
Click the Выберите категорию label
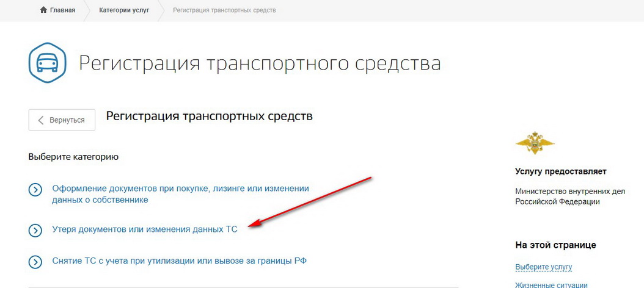73,157
